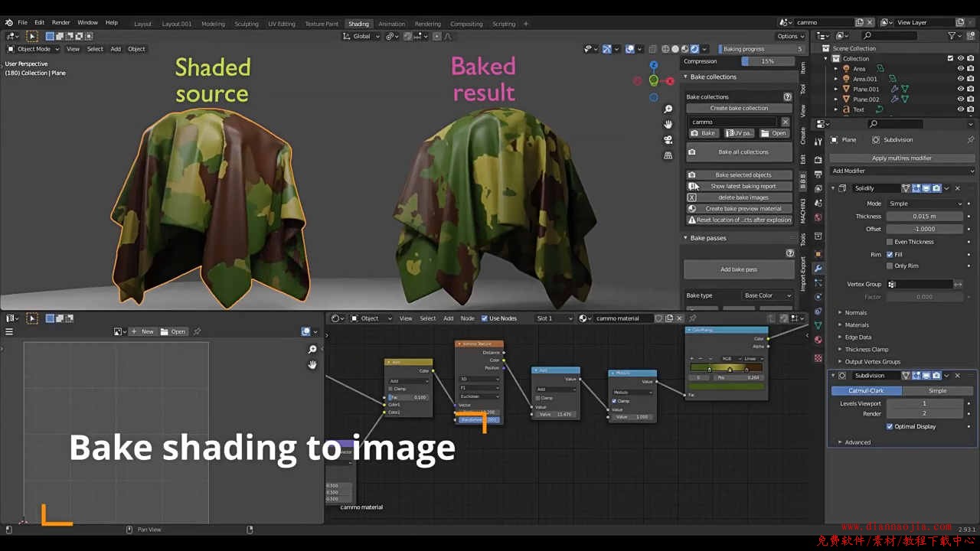Open the Modifier properties wrench tab
Screen dimensions: 980x551
818,268
